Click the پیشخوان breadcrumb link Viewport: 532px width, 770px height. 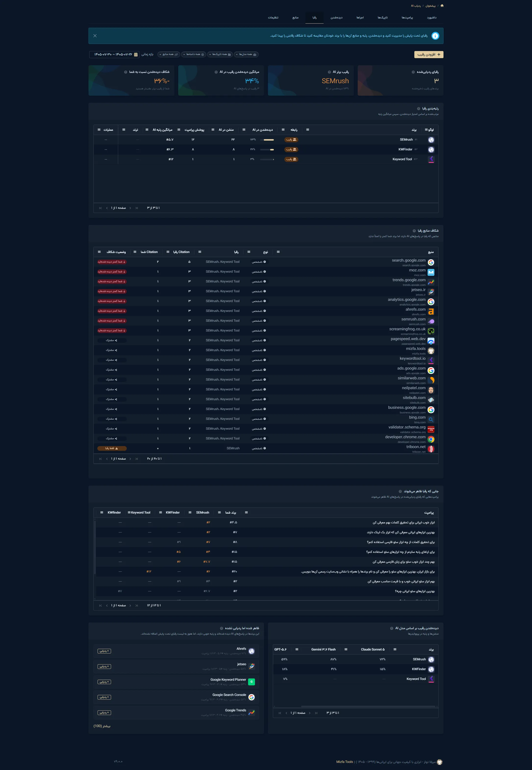coord(430,6)
